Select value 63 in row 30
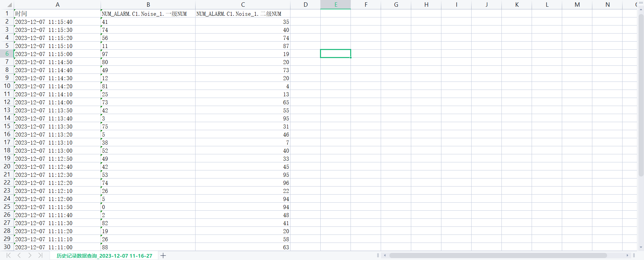The height and width of the screenshot is (260, 644). (243, 247)
